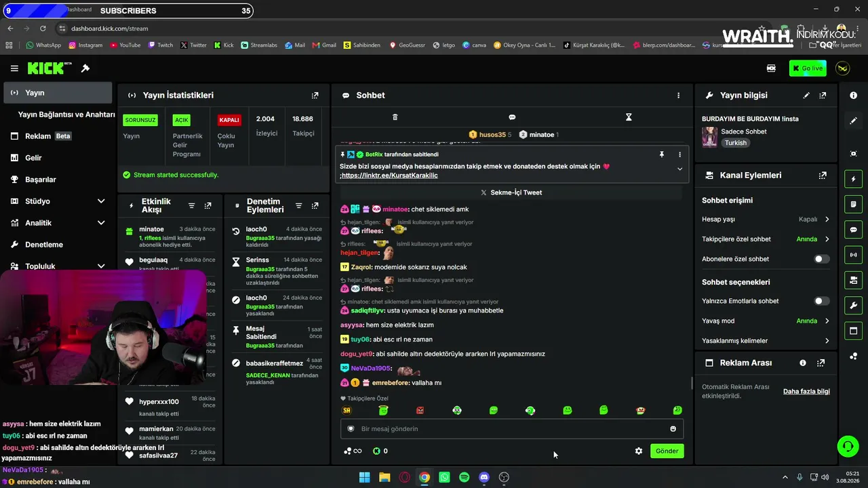Reload the page in Chrome
Image resolution: width=868 pixels, height=488 pixels.
[43, 28]
